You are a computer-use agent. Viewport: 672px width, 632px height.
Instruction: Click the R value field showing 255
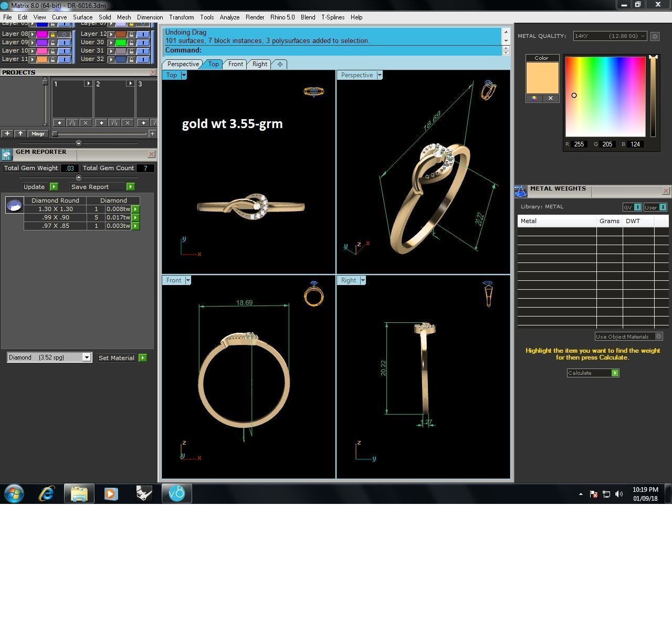(579, 144)
